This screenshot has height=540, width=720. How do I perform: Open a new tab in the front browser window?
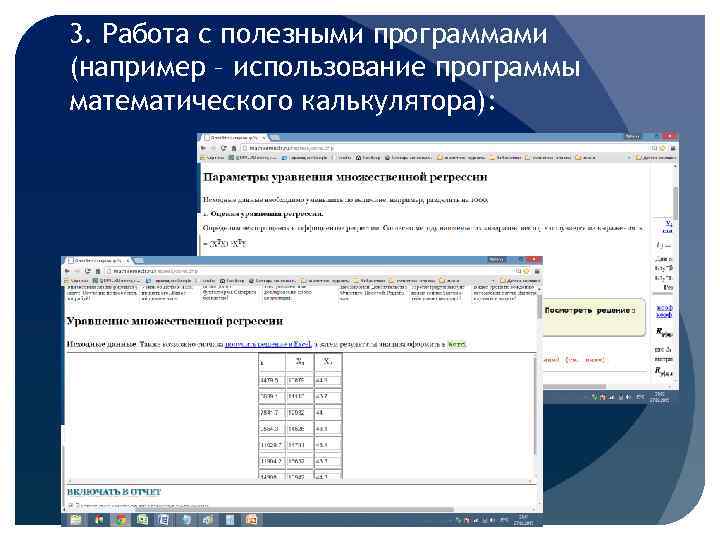pos(138,261)
